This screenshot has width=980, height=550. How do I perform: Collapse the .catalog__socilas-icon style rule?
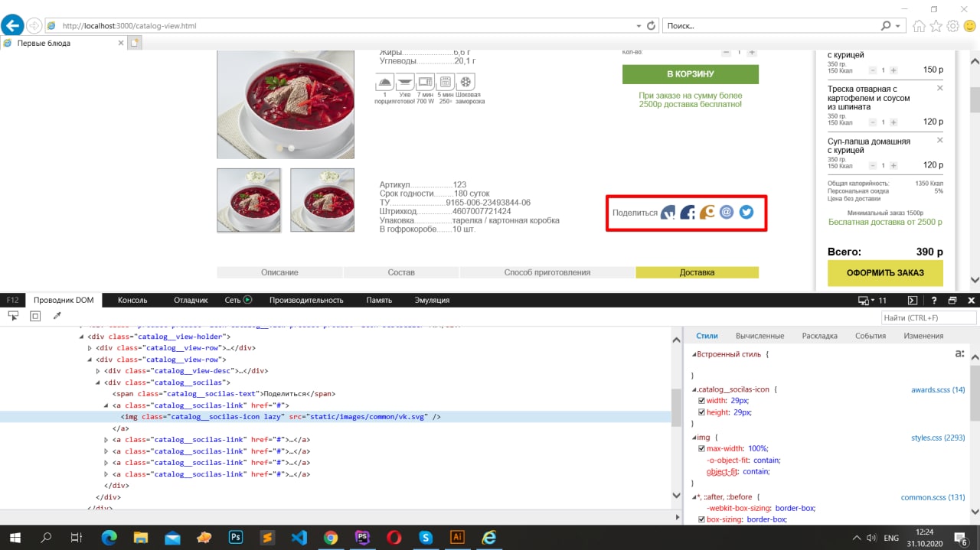[x=694, y=389]
